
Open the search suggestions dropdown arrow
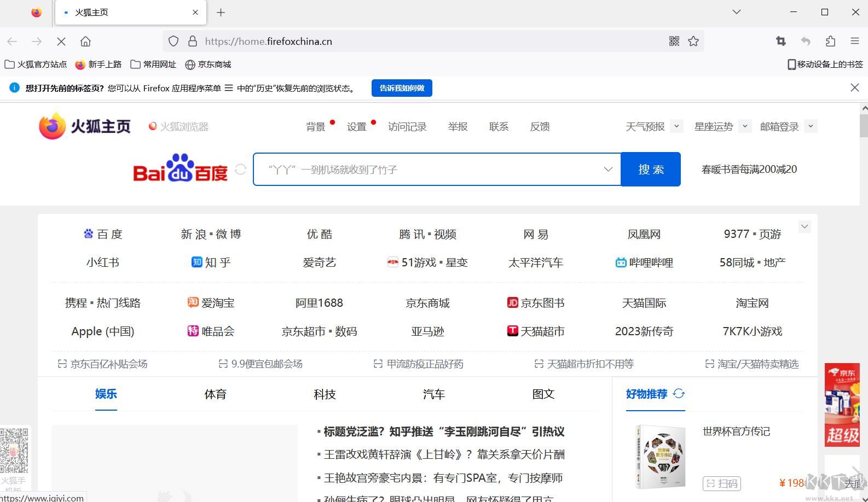[608, 170]
